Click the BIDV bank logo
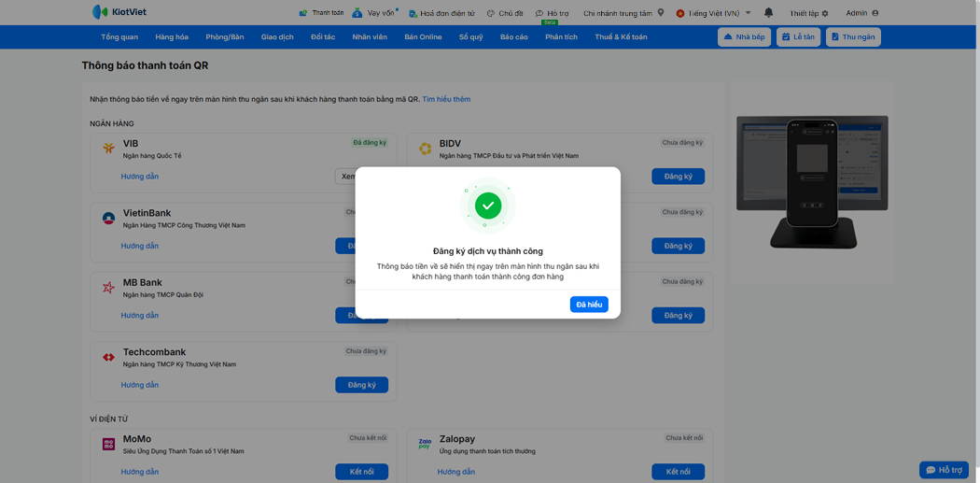 tap(425, 149)
